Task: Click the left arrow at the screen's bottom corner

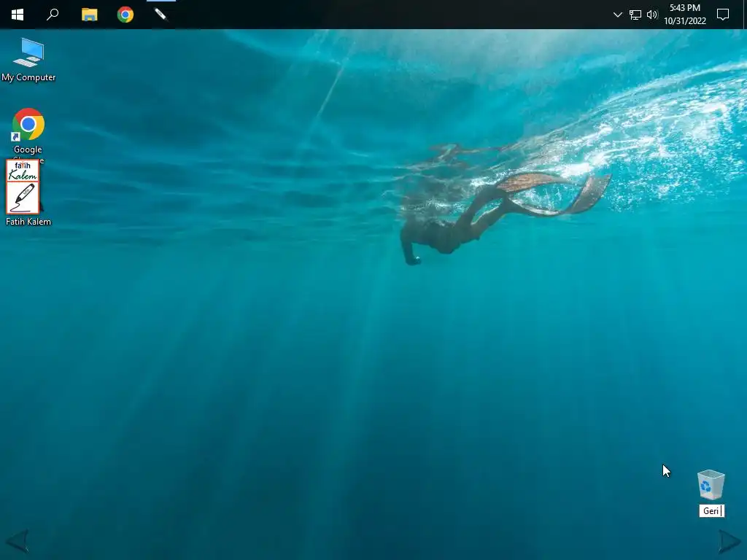Action: [x=17, y=540]
